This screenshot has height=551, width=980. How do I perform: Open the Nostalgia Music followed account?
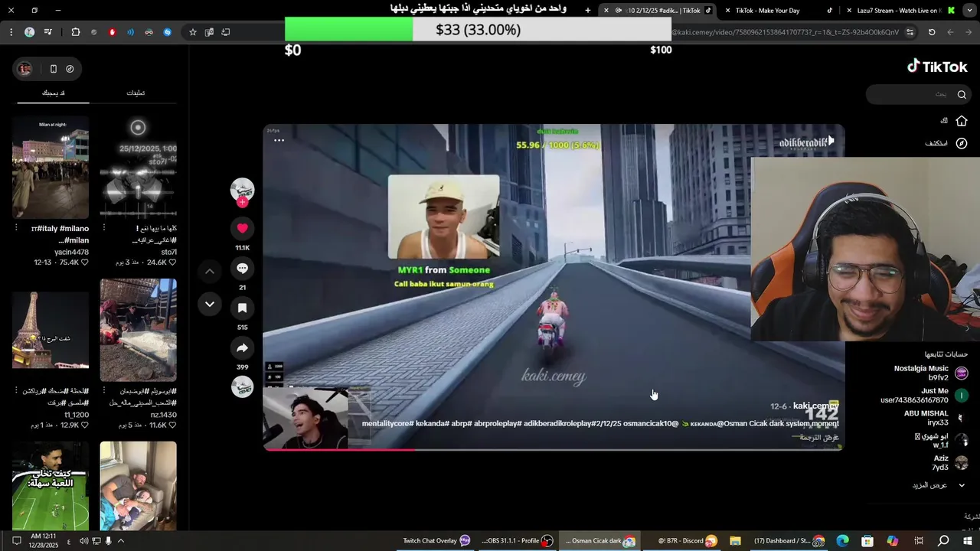[930, 373]
